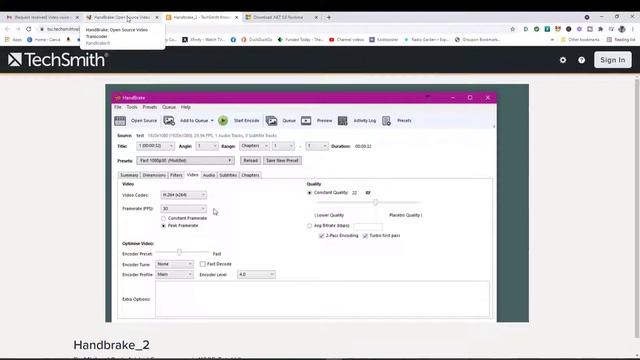
Task: Switch to the HandBrake Open Source Video browser tab
Action: (x=122, y=18)
